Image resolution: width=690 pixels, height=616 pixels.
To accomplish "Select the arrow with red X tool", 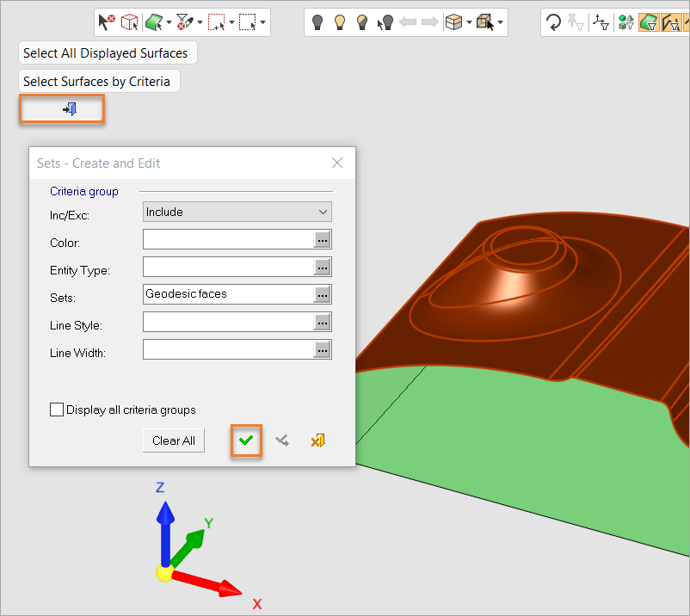I will click(107, 22).
